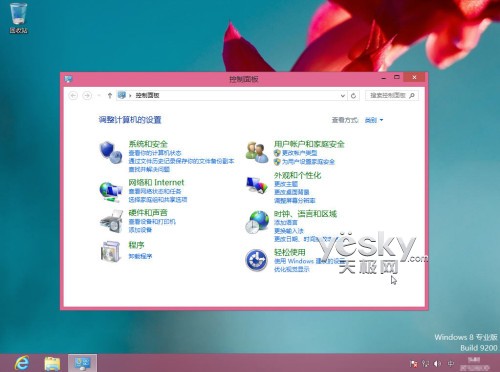Select Control Panel taskbar button

(82, 363)
